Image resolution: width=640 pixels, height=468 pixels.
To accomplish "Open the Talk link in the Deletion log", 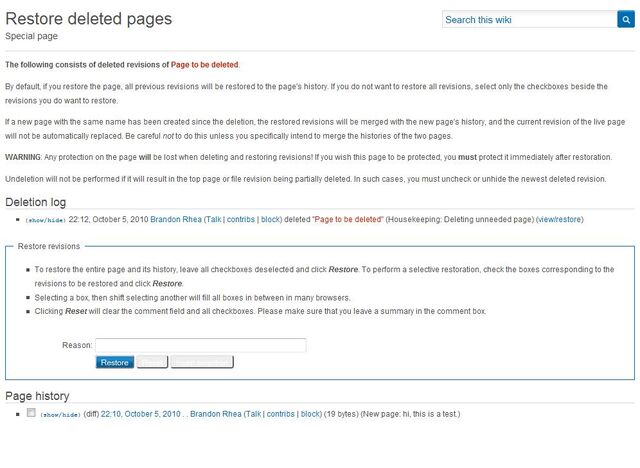I will pyautogui.click(x=213, y=219).
